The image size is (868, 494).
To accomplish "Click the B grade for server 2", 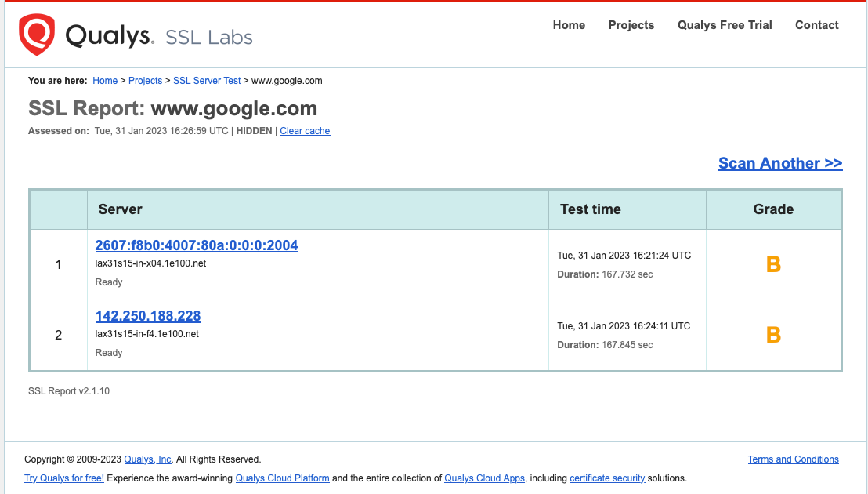I will coord(773,335).
